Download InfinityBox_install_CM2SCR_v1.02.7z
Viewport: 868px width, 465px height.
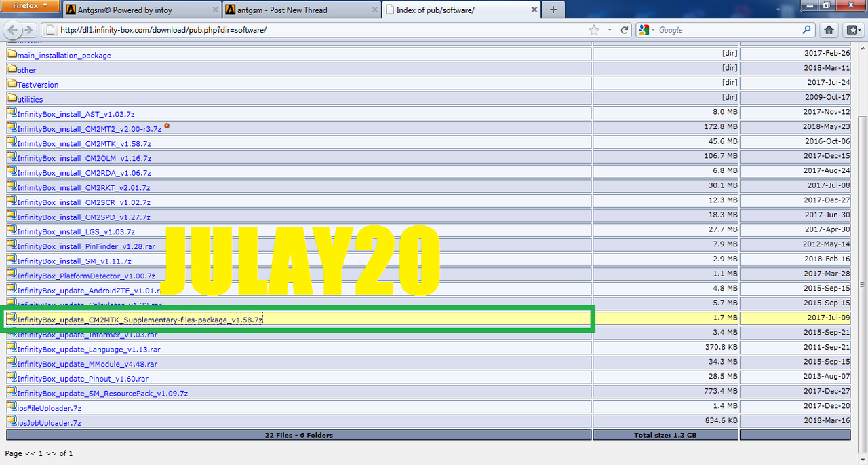tap(83, 202)
